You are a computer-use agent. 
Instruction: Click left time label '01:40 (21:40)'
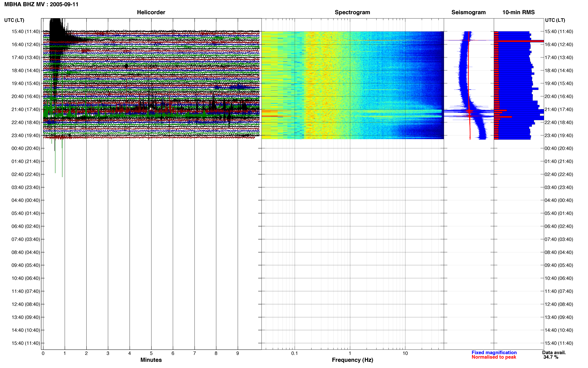pos(26,161)
